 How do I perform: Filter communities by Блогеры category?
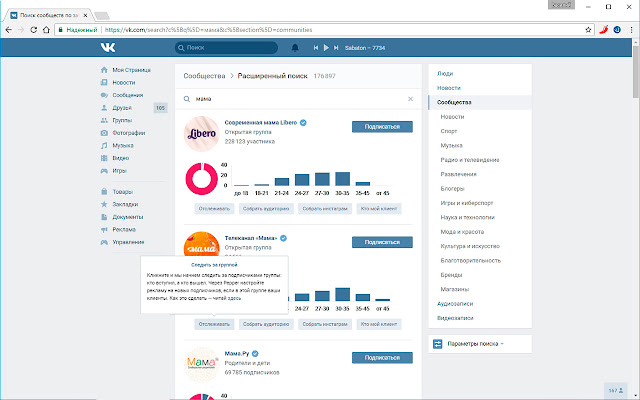click(x=454, y=188)
